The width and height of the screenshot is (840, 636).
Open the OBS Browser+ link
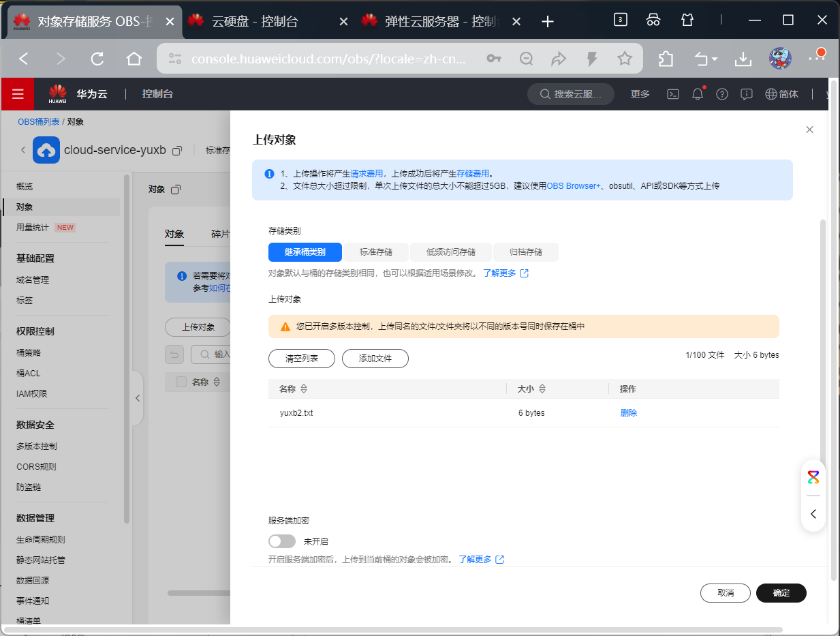pos(574,185)
